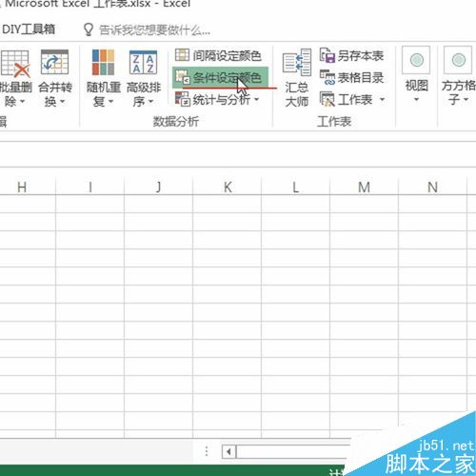The image size is (476, 476).
Task: Click the 合并转换 merge convert icon
Action: coord(54,62)
